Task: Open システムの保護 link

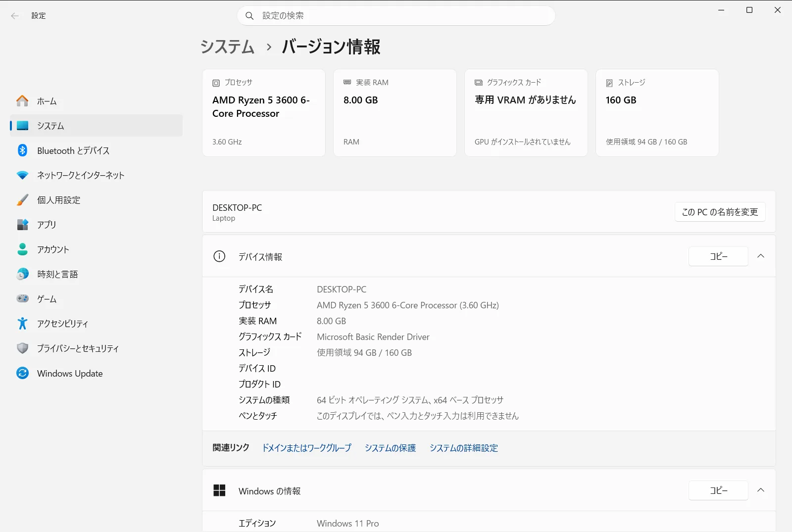Action: point(391,448)
